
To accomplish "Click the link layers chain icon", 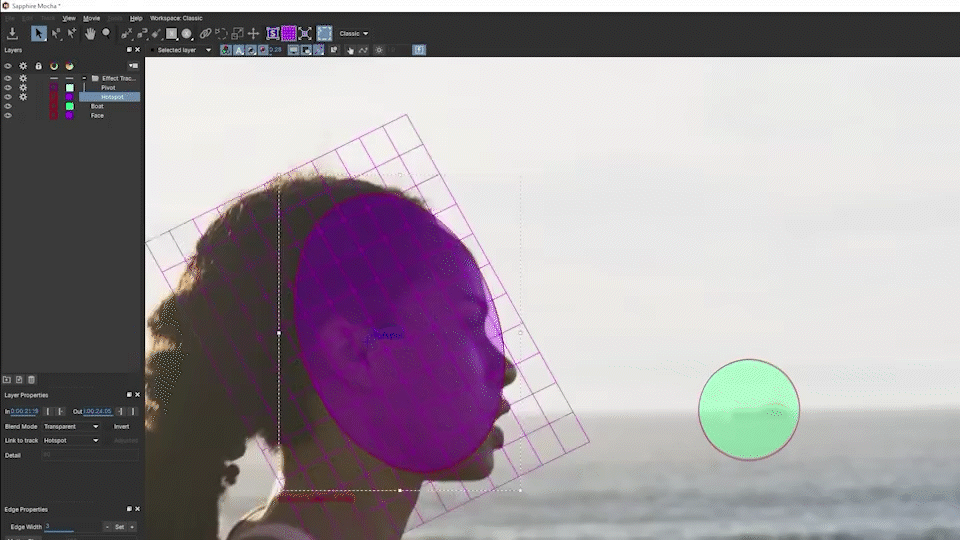I will (204, 34).
